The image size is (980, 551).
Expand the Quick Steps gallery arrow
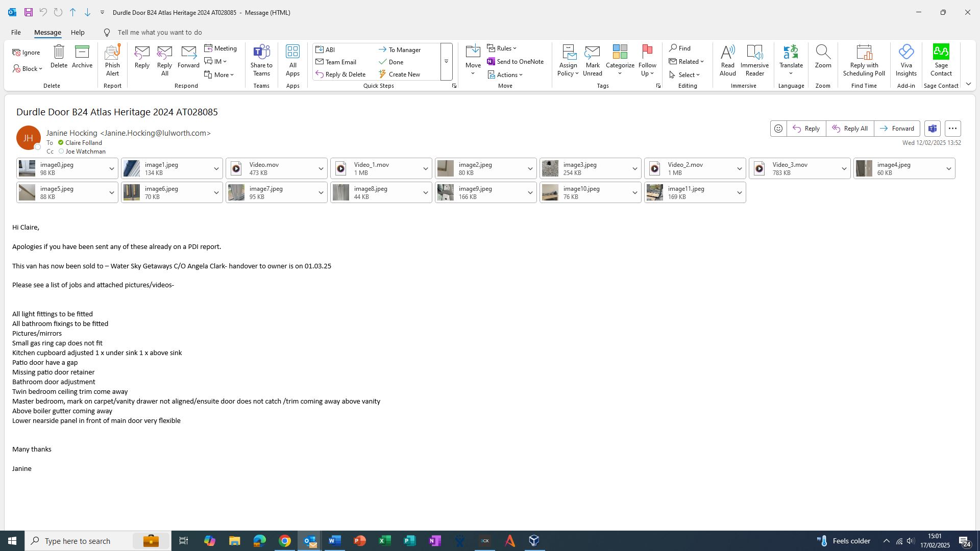point(446,62)
